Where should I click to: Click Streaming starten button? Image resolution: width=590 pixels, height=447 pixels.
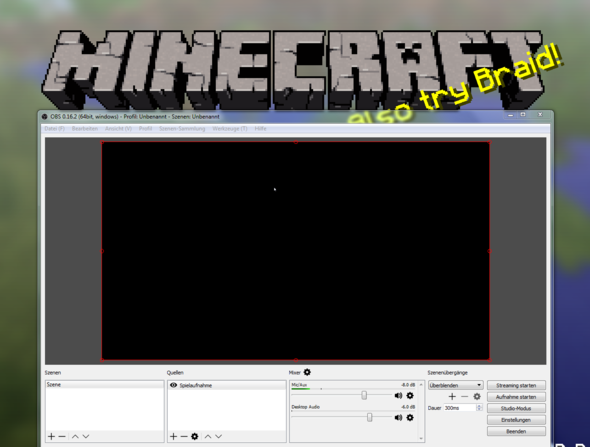click(516, 385)
